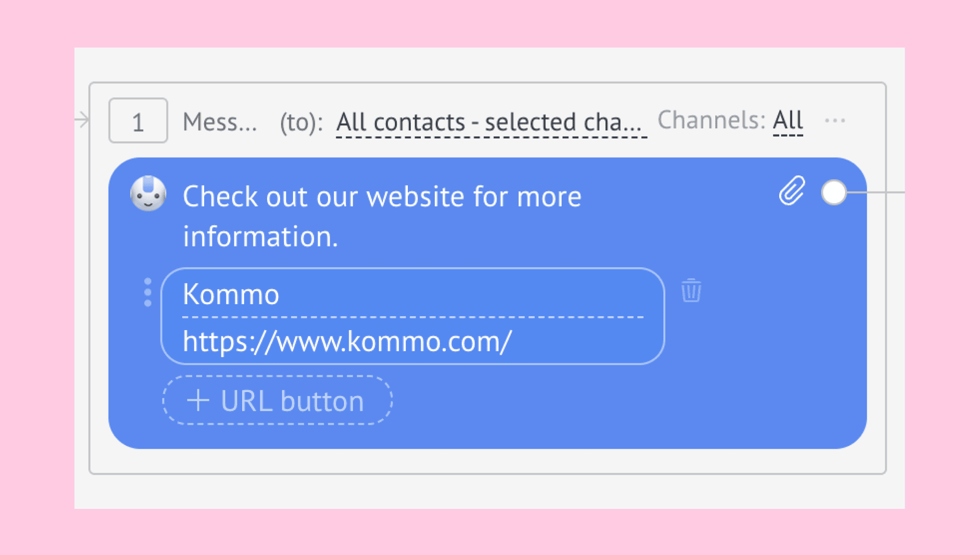Grab the drag handle dots beside Kommo button
980x555 pixels.
147,292
